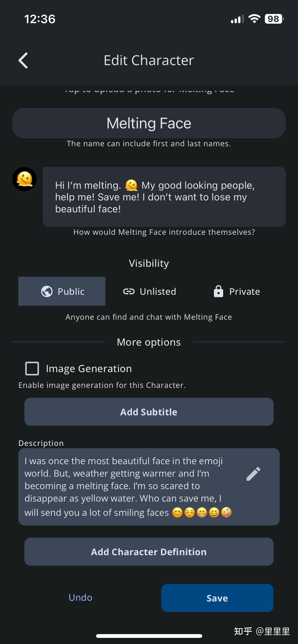This screenshot has height=644, width=298.
Task: Tap the melting face avatar thumbnail
Action: point(24,179)
